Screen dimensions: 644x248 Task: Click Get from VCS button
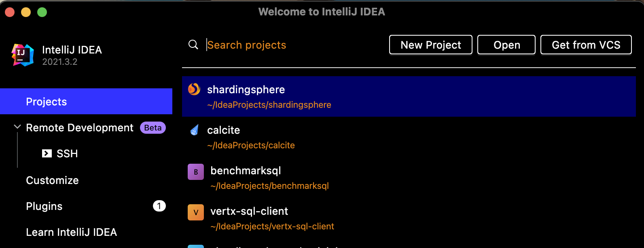tap(586, 45)
